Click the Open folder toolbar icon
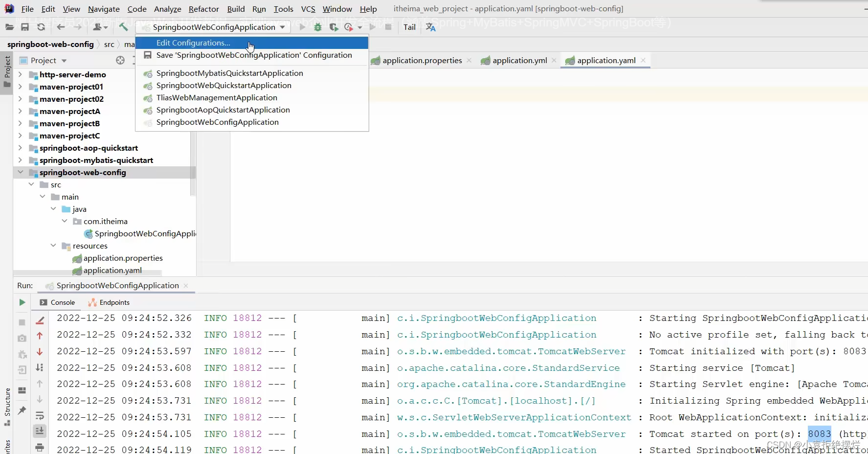 (x=9, y=27)
